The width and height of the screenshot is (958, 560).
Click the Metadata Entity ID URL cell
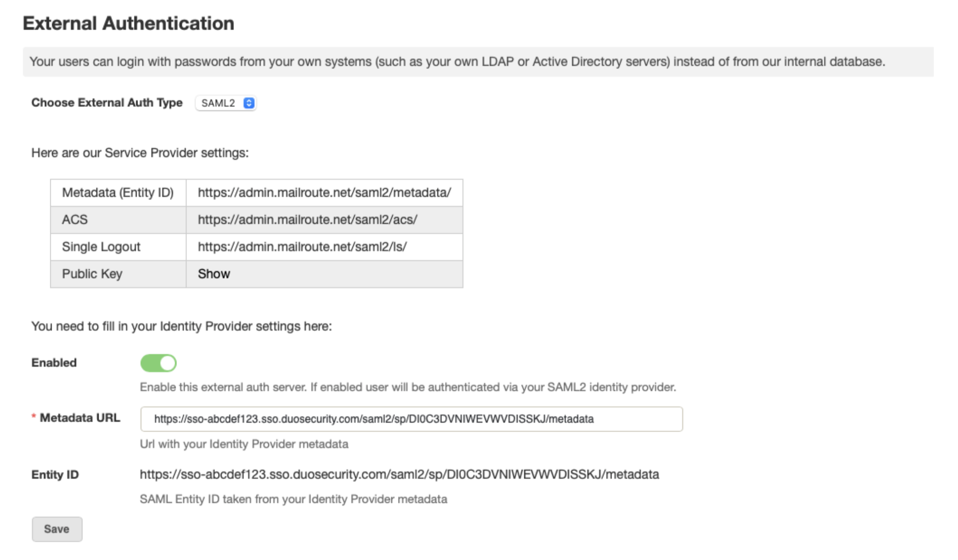click(324, 192)
